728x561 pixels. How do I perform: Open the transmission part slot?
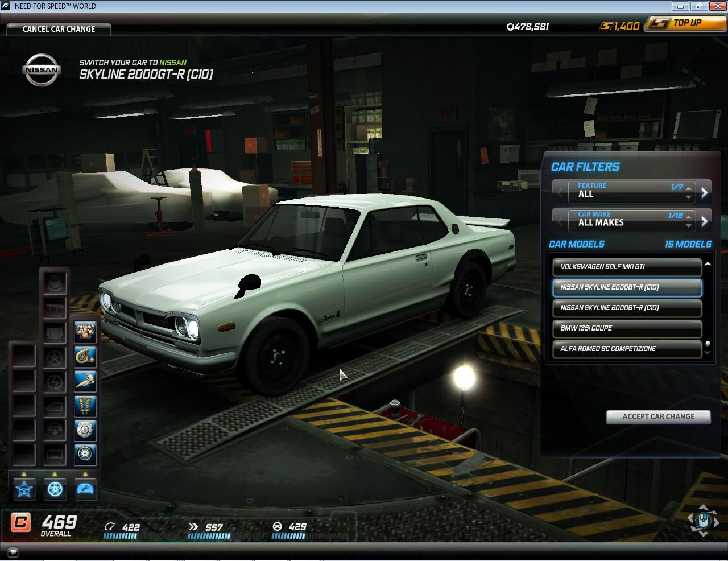[x=85, y=381]
